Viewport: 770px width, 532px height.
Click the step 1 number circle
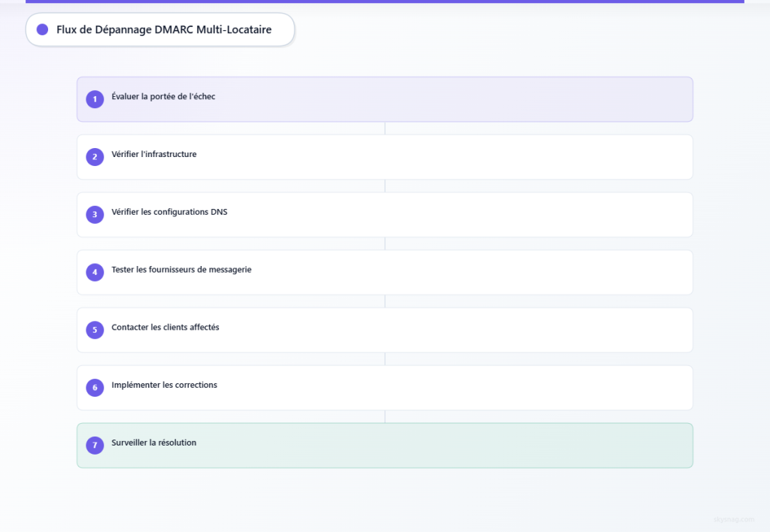pos(95,99)
